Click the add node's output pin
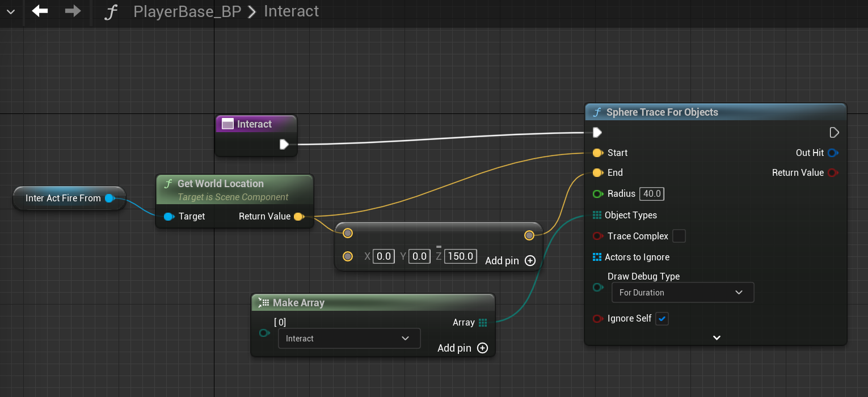The height and width of the screenshot is (397, 868). click(529, 235)
